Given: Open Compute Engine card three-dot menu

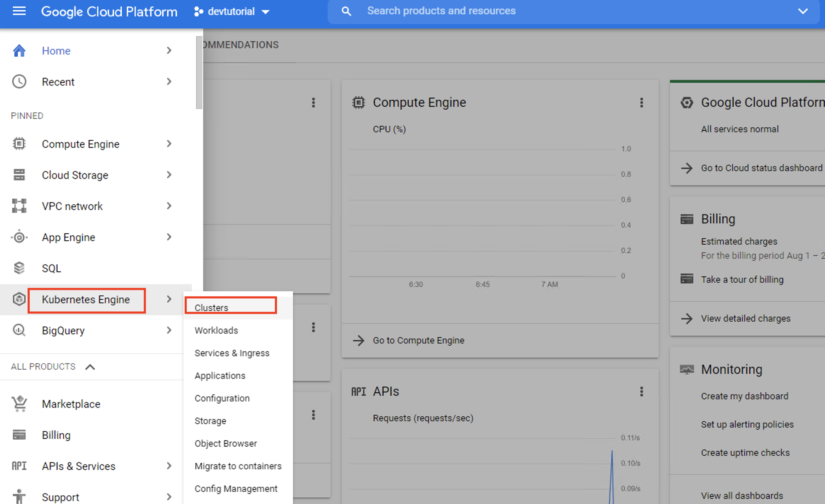Looking at the screenshot, I should [x=641, y=102].
